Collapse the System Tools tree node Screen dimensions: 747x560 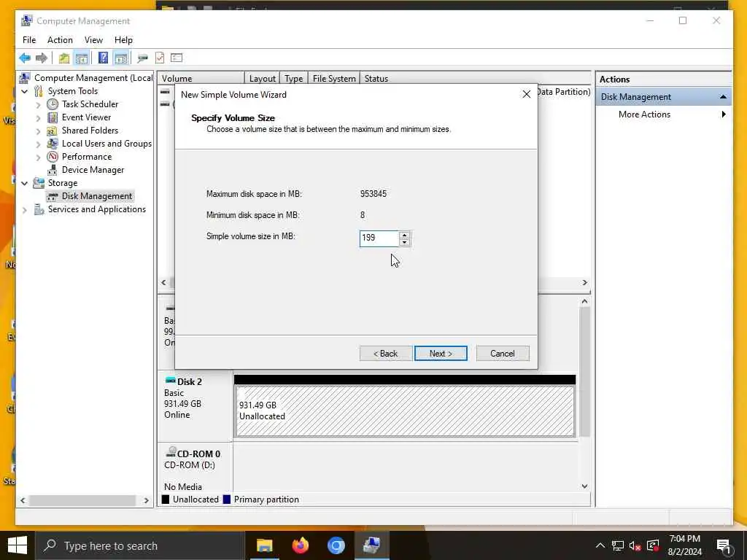coord(25,91)
